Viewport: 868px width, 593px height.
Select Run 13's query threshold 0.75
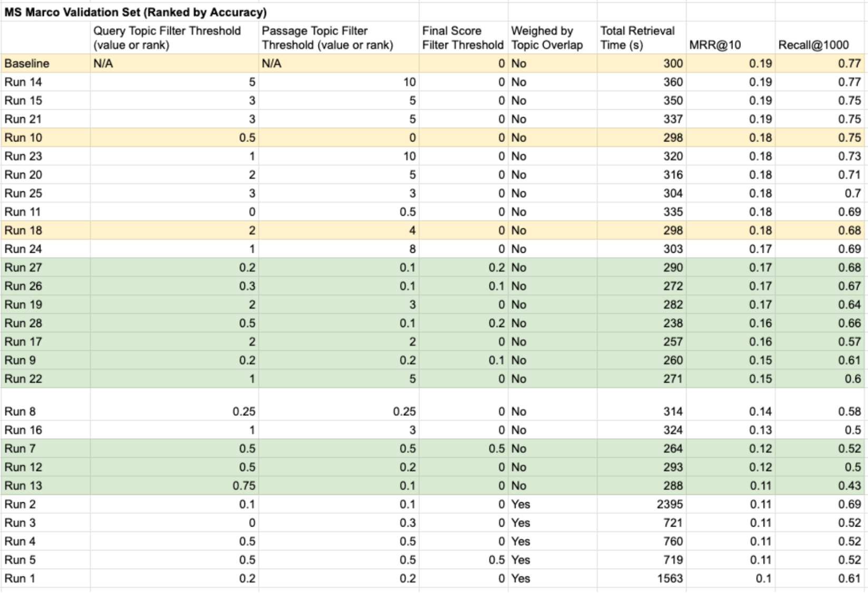[244, 485]
